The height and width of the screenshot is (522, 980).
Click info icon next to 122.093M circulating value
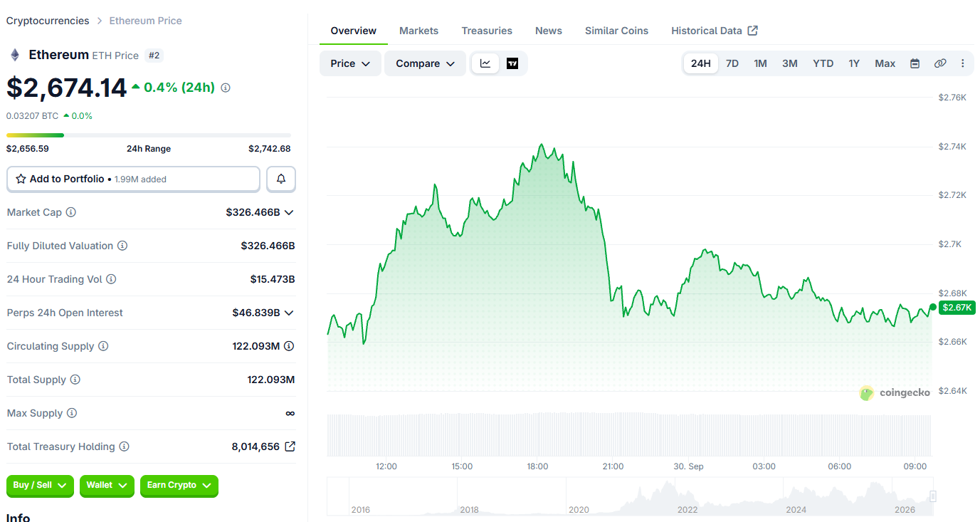(289, 346)
